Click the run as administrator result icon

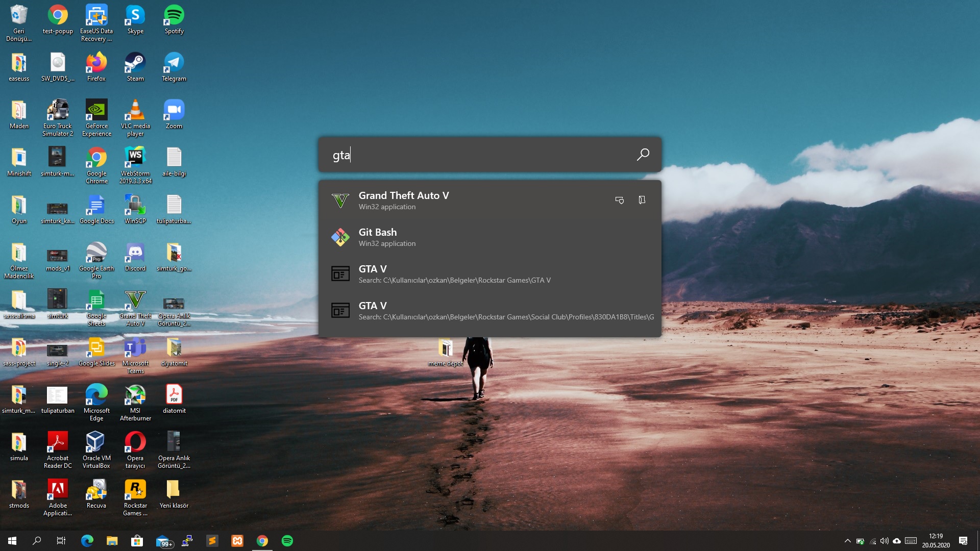click(620, 200)
